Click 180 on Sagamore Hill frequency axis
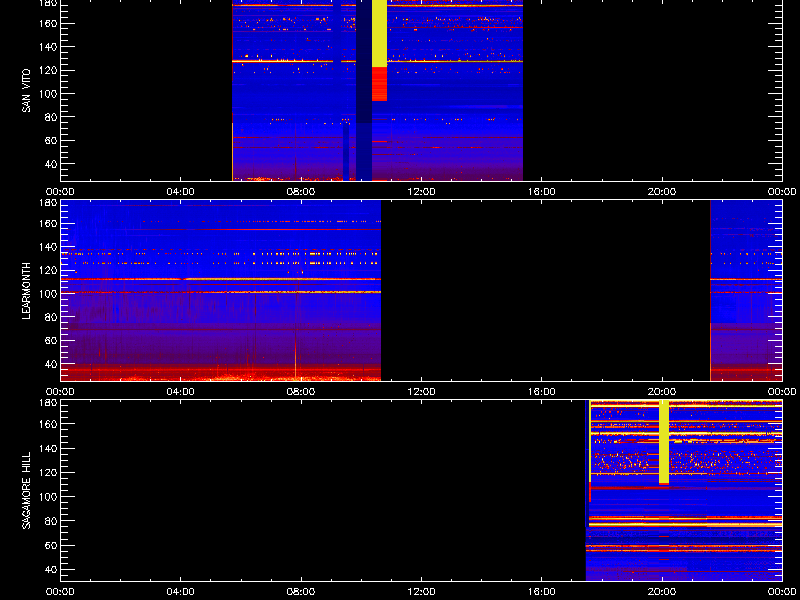The image size is (800, 600). click(x=49, y=403)
